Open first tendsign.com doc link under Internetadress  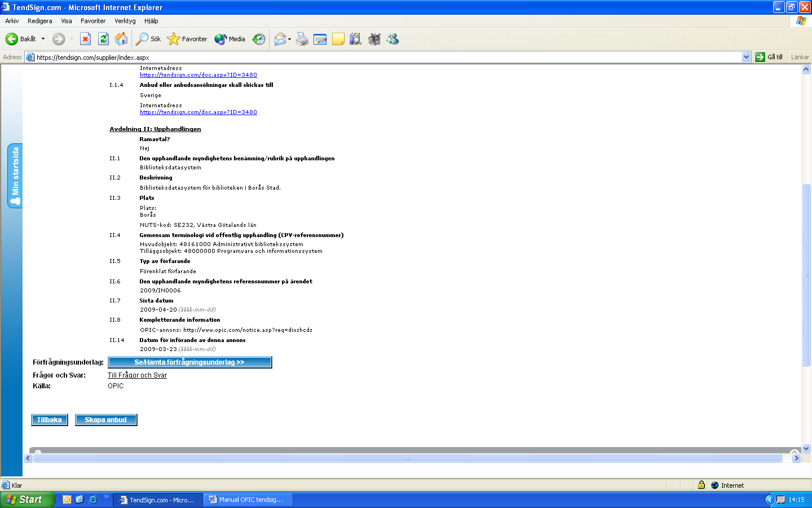click(x=198, y=75)
